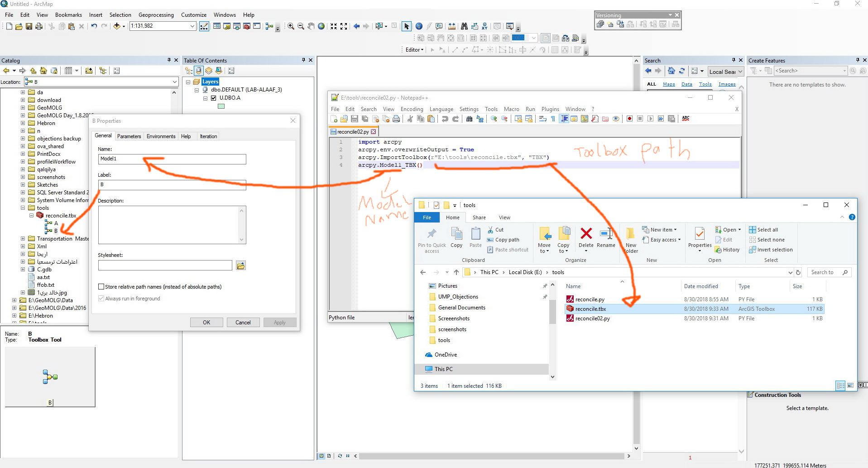The image size is (868, 468).
Task: Select reconcile02.py file in File Explorer
Action: coord(695,318)
